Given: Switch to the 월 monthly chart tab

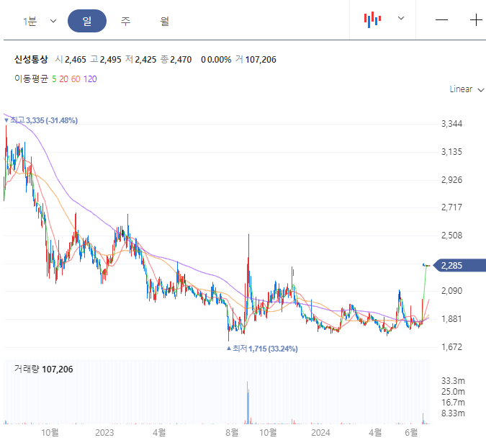Looking at the screenshot, I should tap(164, 21).
